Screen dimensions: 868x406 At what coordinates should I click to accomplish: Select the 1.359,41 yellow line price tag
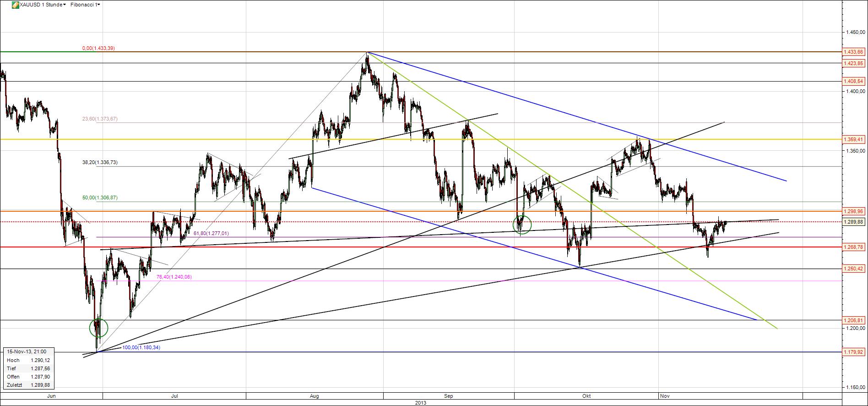pos(854,139)
